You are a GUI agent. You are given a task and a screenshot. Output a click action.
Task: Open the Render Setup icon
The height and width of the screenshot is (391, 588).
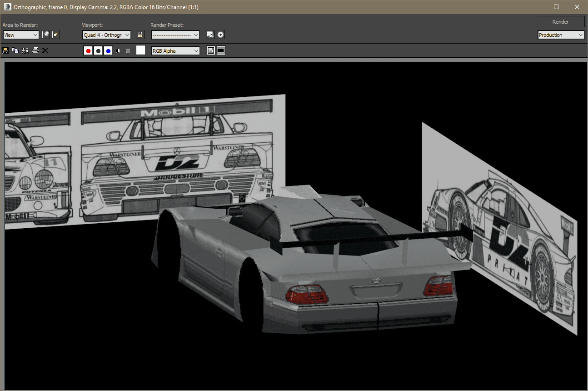pyautogui.click(x=210, y=35)
